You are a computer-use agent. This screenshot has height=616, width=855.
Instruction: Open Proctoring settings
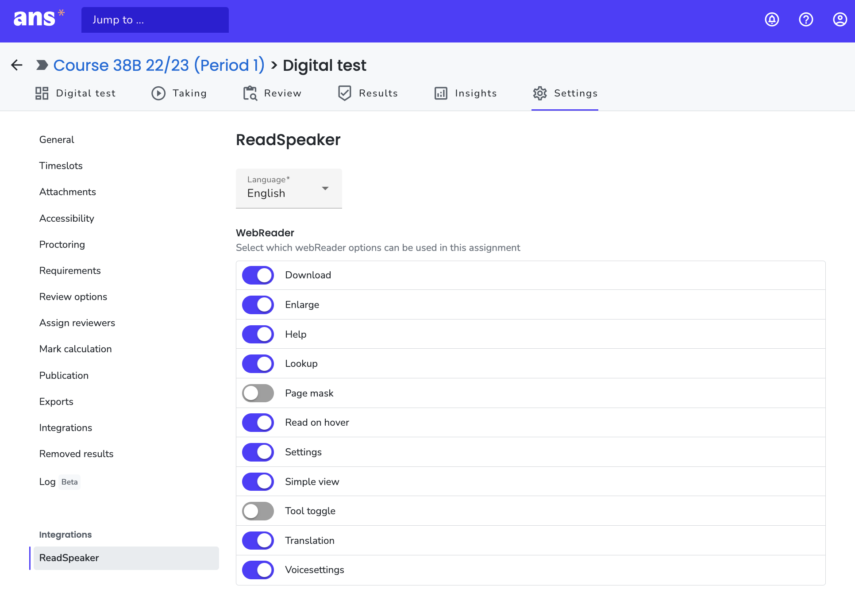coord(62,245)
